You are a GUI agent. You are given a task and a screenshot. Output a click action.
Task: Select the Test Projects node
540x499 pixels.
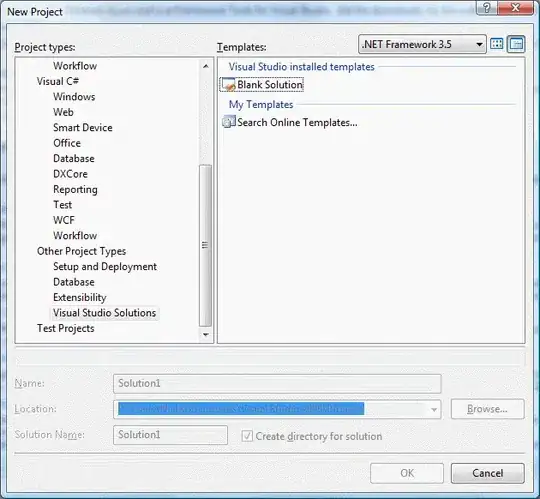coord(65,328)
